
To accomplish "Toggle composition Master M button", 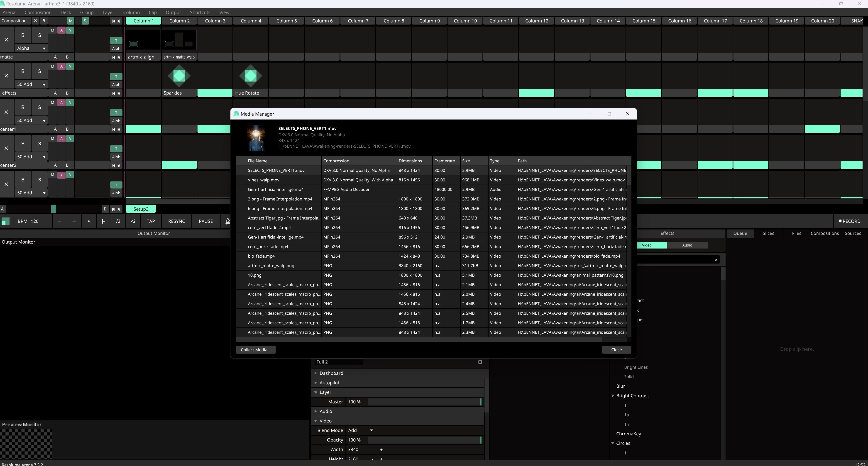I will coord(70,21).
